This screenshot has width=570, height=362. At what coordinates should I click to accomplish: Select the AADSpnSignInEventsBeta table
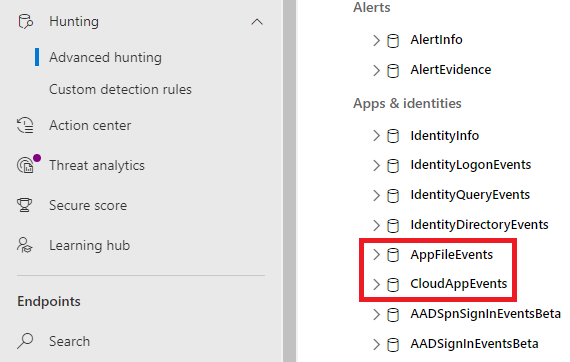(485, 314)
